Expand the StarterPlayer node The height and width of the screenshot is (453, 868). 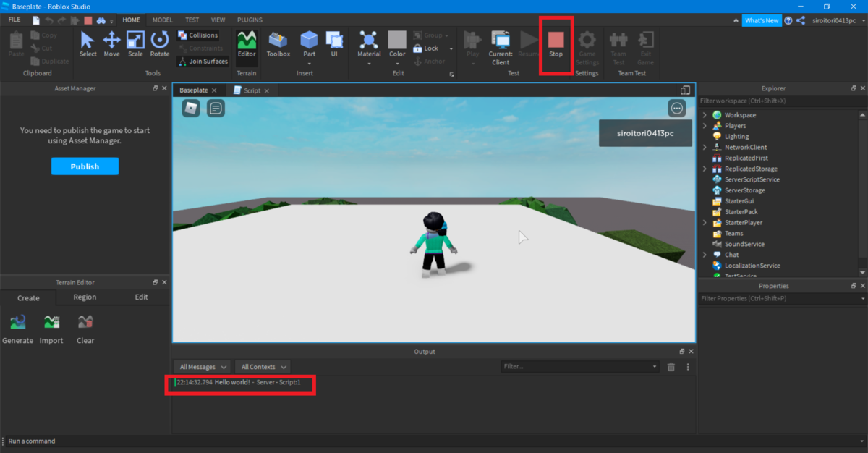coord(705,222)
